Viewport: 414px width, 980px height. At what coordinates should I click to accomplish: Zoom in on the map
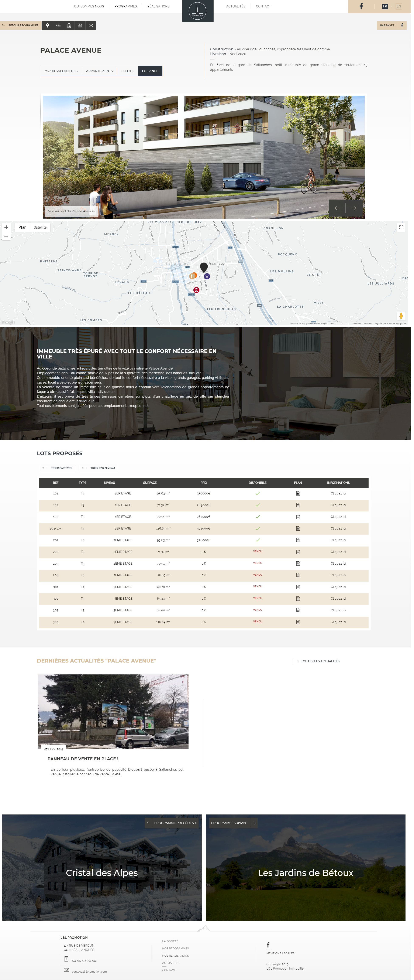tap(6, 227)
